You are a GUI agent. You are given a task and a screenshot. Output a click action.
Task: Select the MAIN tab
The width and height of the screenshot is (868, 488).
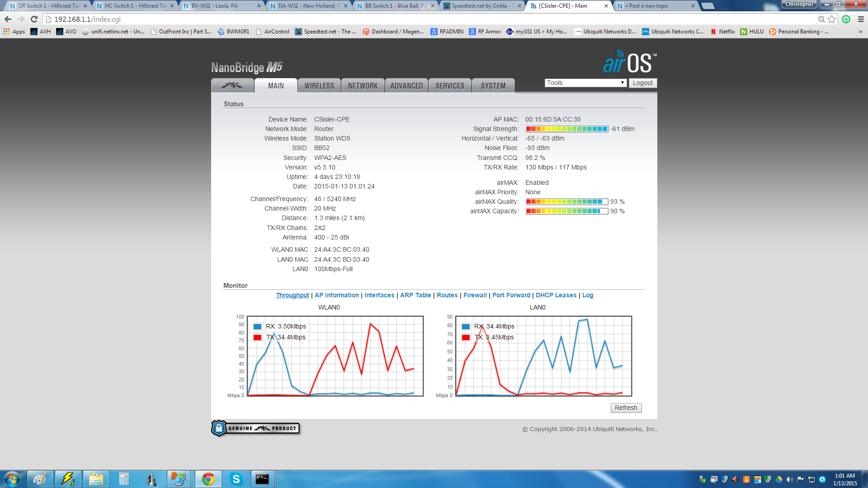tap(276, 85)
